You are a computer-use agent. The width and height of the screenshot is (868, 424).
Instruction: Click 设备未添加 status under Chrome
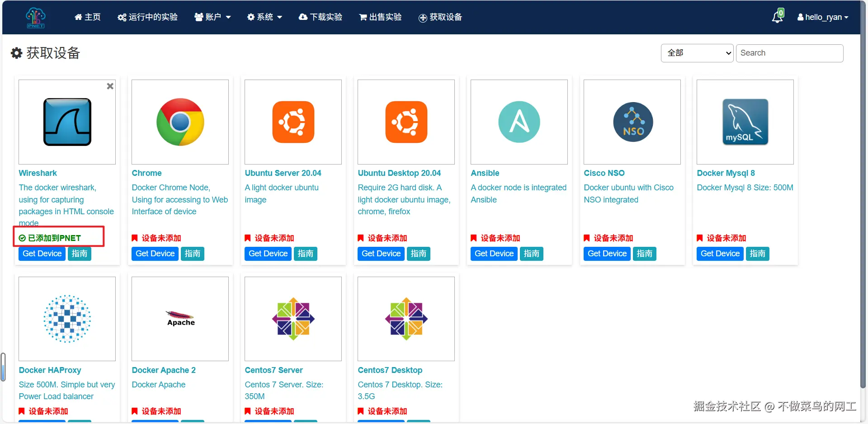coord(156,238)
